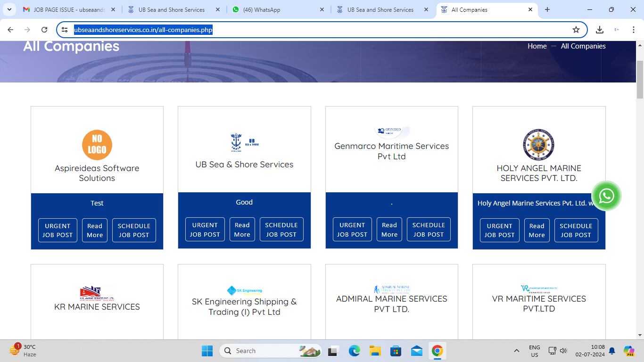Image resolution: width=644 pixels, height=362 pixels.
Task: Click the site information icon in address bar
Action: pyautogui.click(x=65, y=30)
